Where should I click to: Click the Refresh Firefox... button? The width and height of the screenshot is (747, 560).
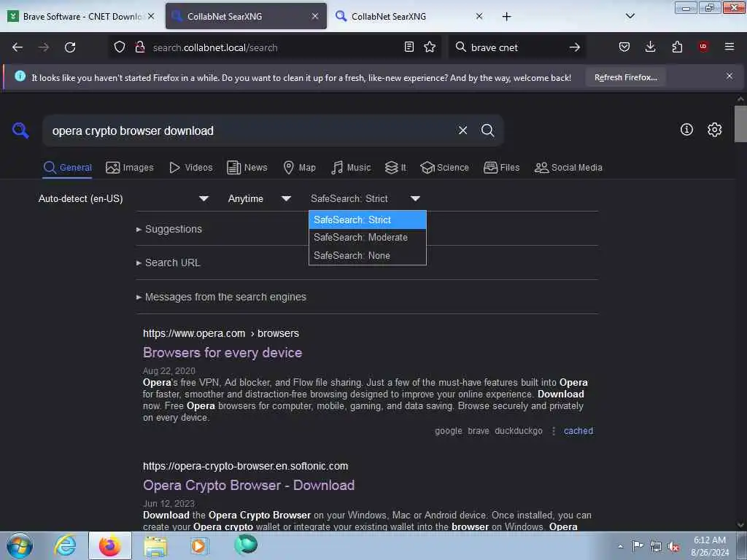625,77
